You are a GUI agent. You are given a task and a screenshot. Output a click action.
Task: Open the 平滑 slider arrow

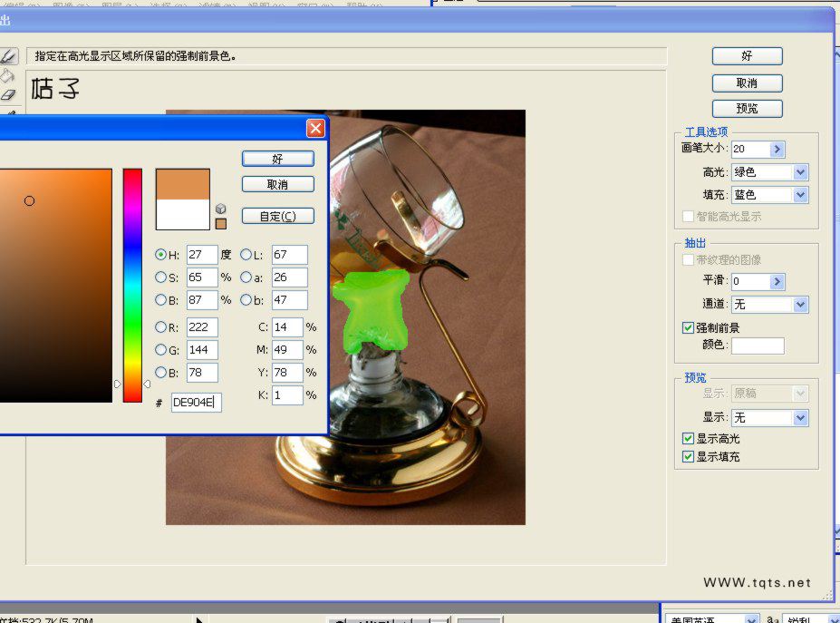[777, 281]
